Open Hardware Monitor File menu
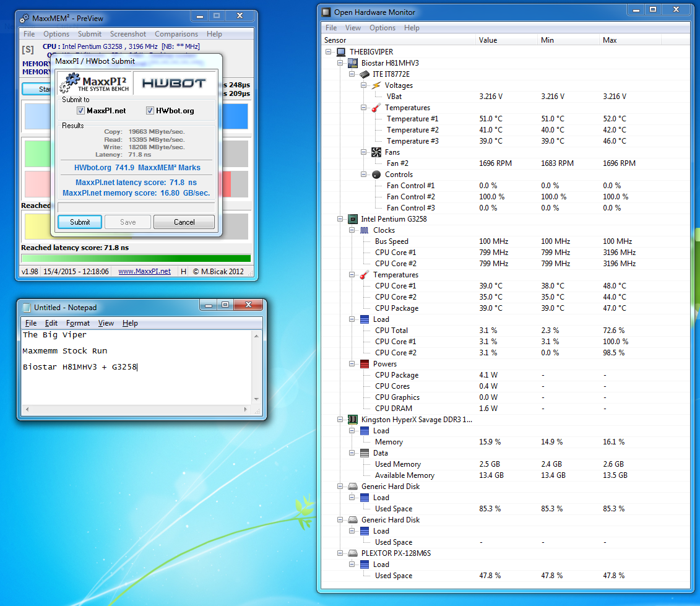Screen dimensions: 700x606 pos(331,28)
